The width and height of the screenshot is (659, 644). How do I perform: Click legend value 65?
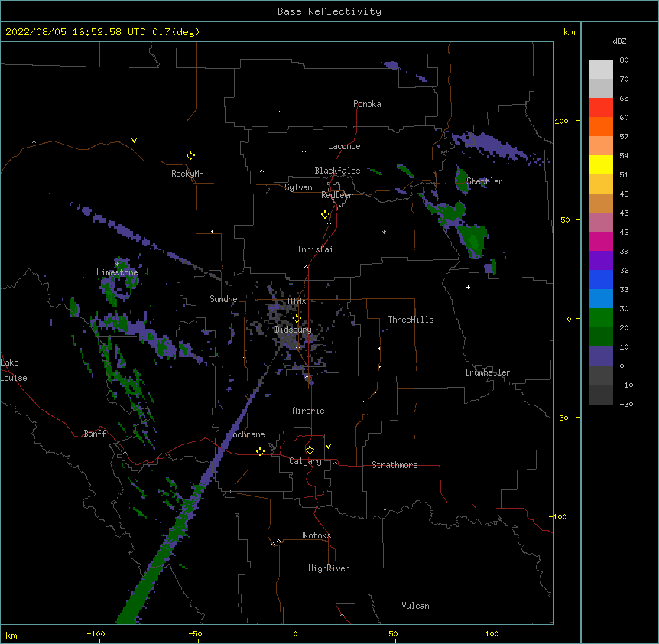point(624,98)
